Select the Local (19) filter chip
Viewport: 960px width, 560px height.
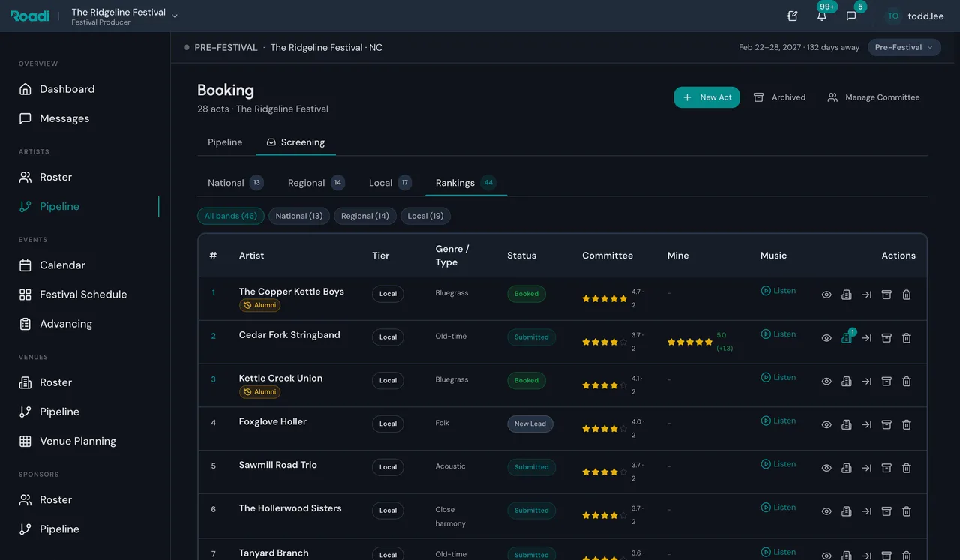[x=425, y=216]
